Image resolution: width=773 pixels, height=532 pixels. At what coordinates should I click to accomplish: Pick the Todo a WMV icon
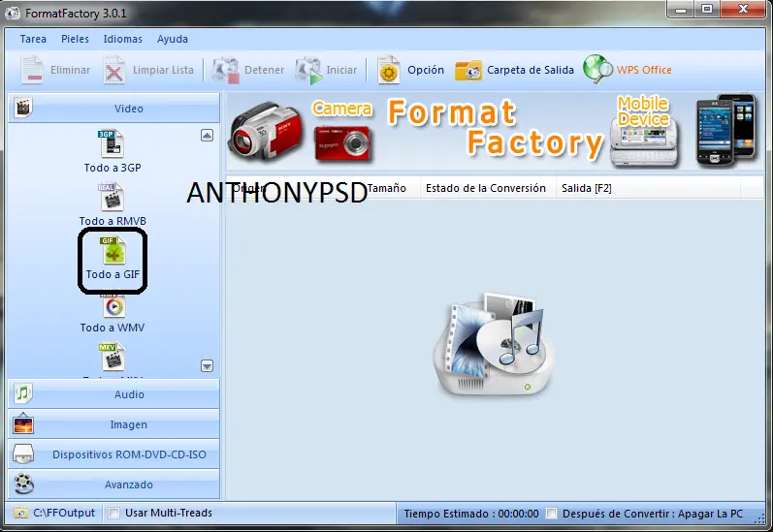coord(113,306)
